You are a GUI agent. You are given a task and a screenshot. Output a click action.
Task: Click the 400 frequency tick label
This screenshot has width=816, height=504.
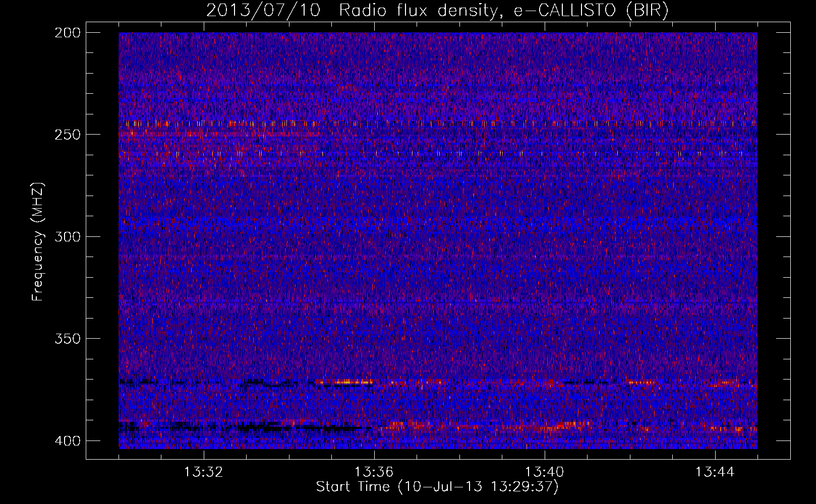tap(67, 441)
